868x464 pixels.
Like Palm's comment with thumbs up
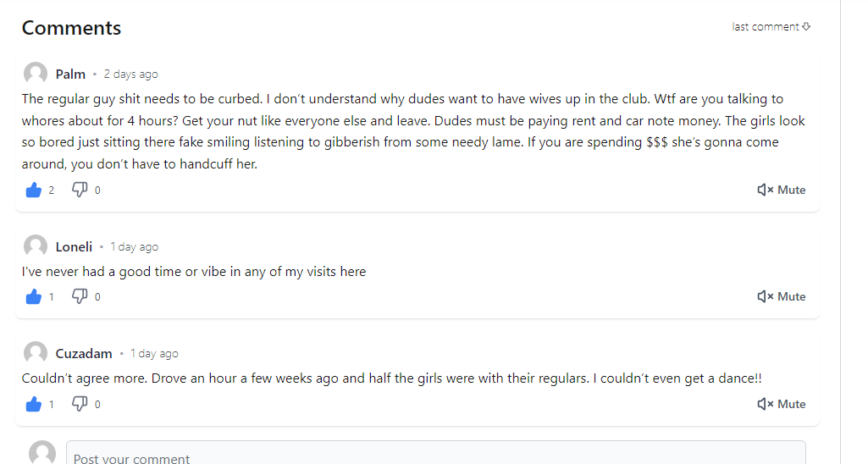pyautogui.click(x=34, y=191)
